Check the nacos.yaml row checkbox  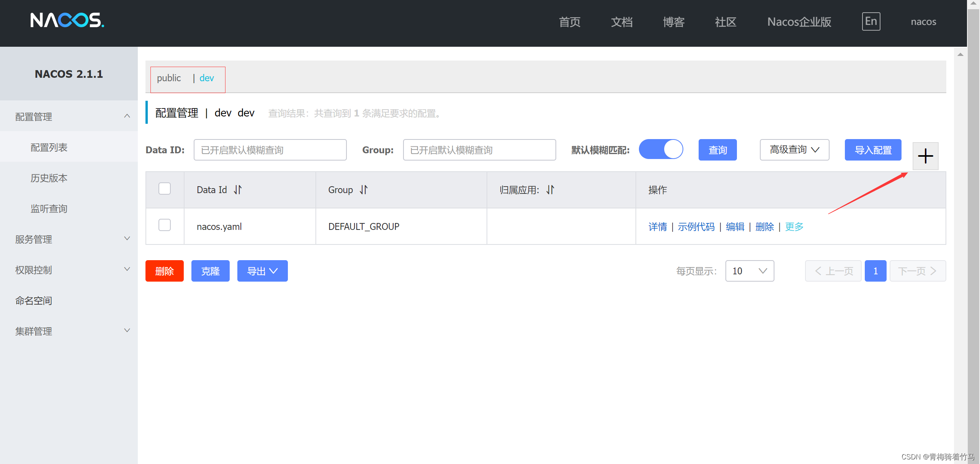pyautogui.click(x=165, y=225)
